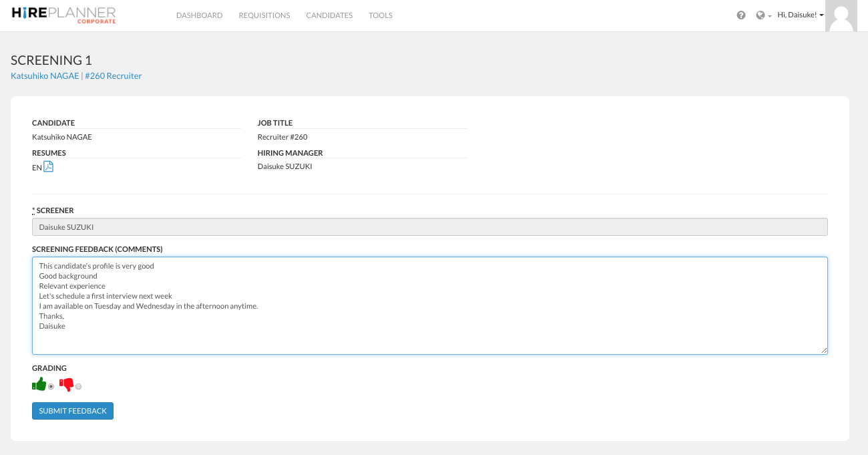
Task: Click the HirePlanner Corporate logo
Action: coord(64,15)
